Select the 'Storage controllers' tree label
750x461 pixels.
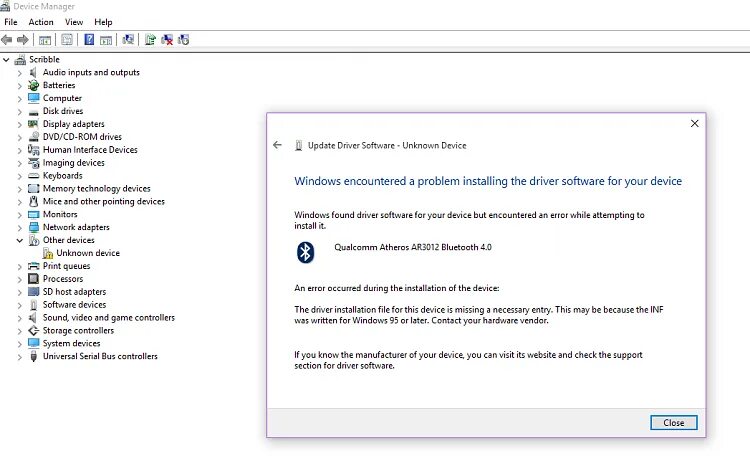pyautogui.click(x=78, y=330)
